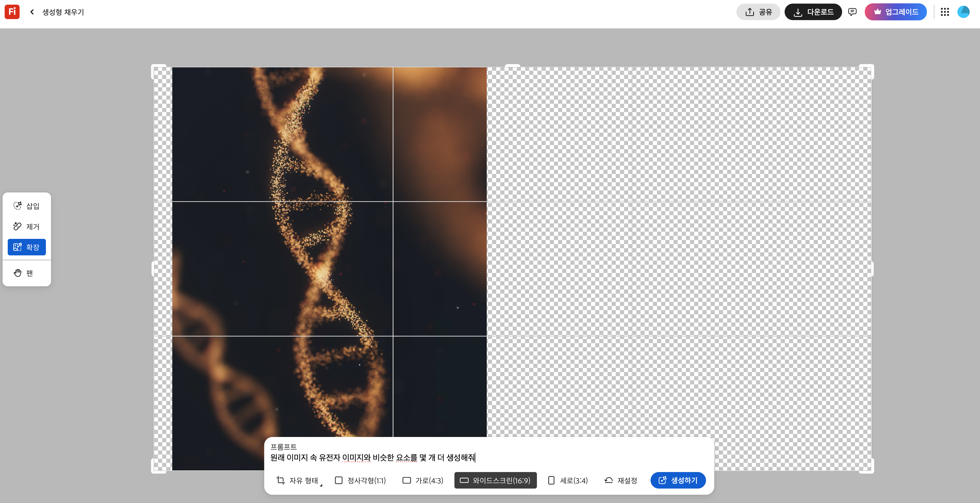Select the 제거 (Remove) tool

point(27,226)
